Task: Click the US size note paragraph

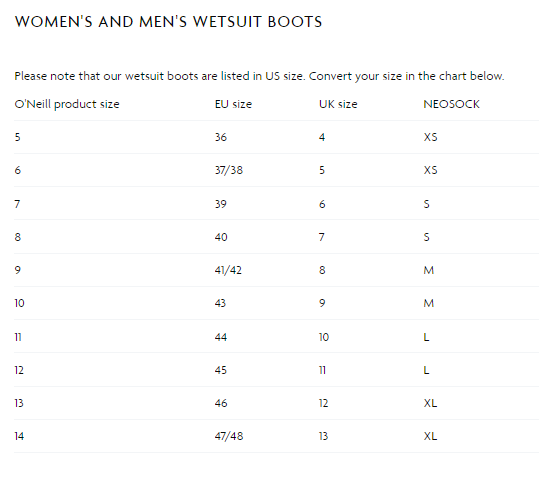Action: (x=259, y=76)
